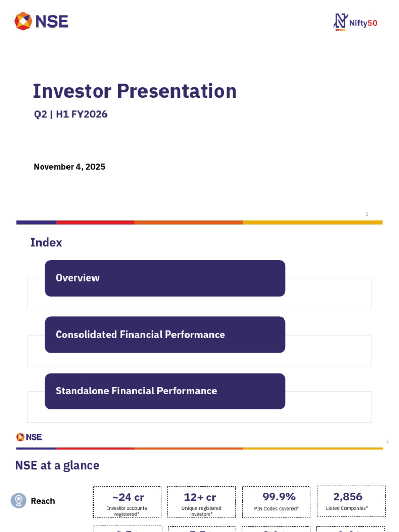Click page number 1 on the first slide

click(x=367, y=214)
